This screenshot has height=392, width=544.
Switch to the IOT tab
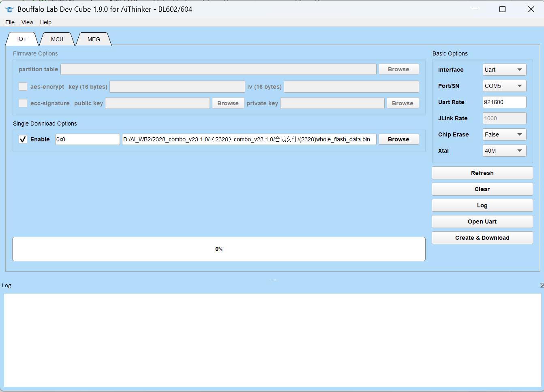click(22, 39)
